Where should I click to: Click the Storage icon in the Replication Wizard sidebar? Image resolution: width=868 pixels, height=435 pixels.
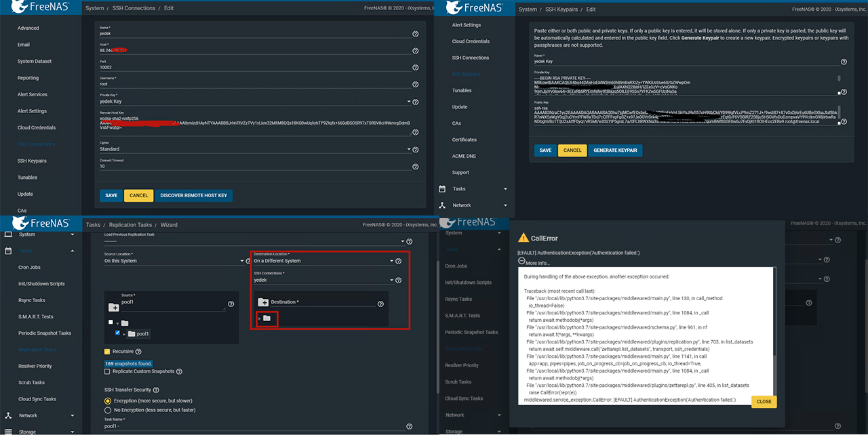click(x=9, y=431)
